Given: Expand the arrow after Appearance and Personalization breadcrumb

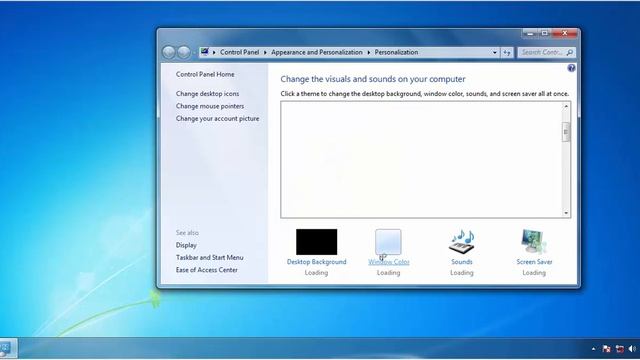Looking at the screenshot, I should [x=369, y=52].
